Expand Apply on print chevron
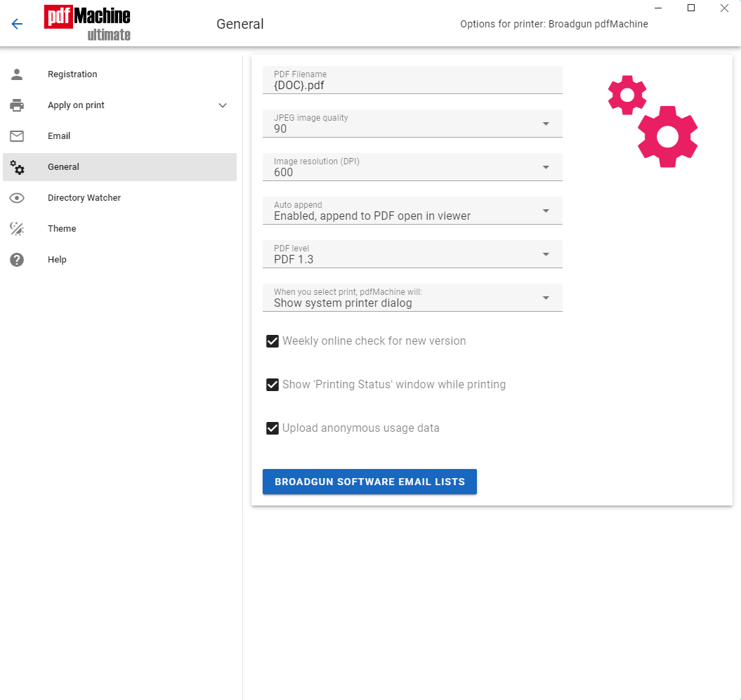Viewport: 741px width, 700px height. pos(223,105)
